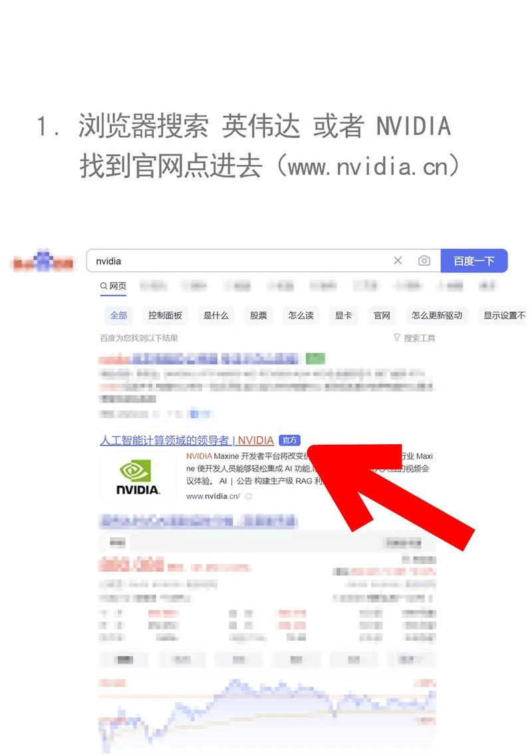Choose the 怎么更新驱动 filter chip
532x756 pixels.
point(436,315)
